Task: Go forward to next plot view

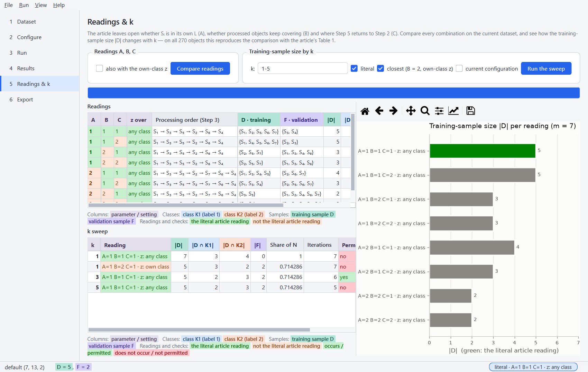Action: point(393,111)
